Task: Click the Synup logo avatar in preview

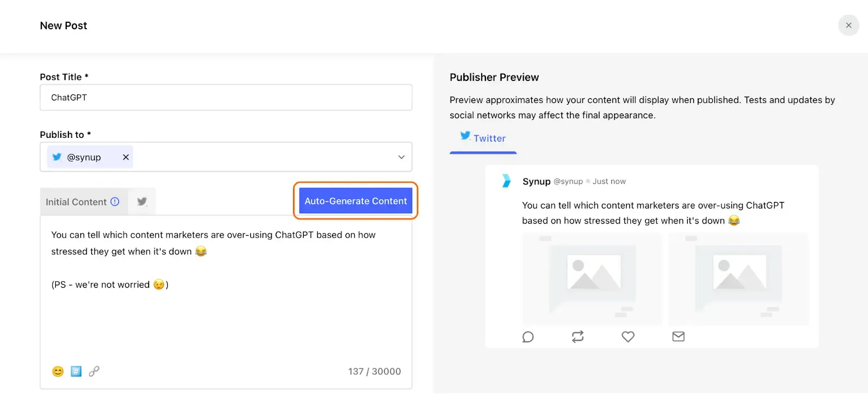Action: (x=506, y=181)
